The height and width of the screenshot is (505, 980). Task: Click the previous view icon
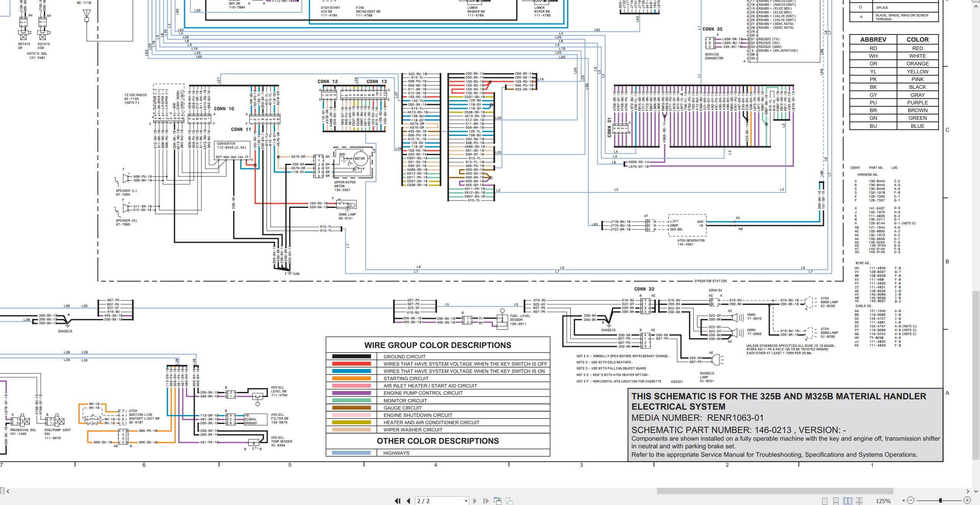point(498,501)
